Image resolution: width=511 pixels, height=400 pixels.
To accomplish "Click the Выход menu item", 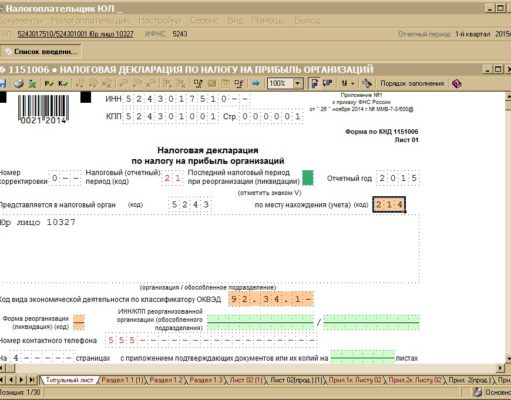I will (x=307, y=21).
